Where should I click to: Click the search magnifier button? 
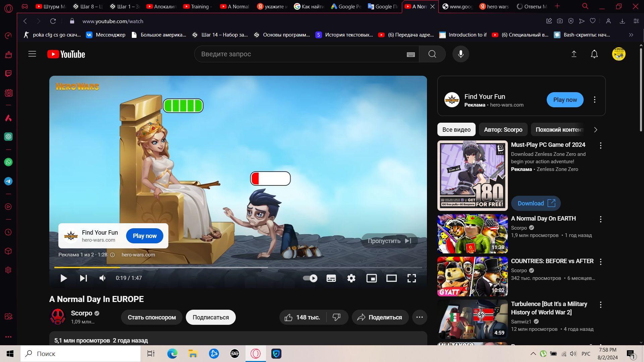432,54
